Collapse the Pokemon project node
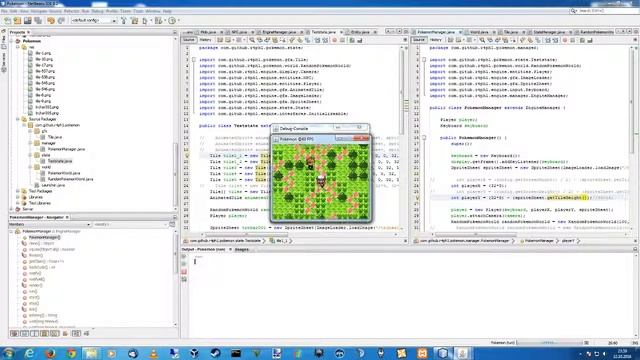Viewport: 640px width, 360px height. click(11, 41)
